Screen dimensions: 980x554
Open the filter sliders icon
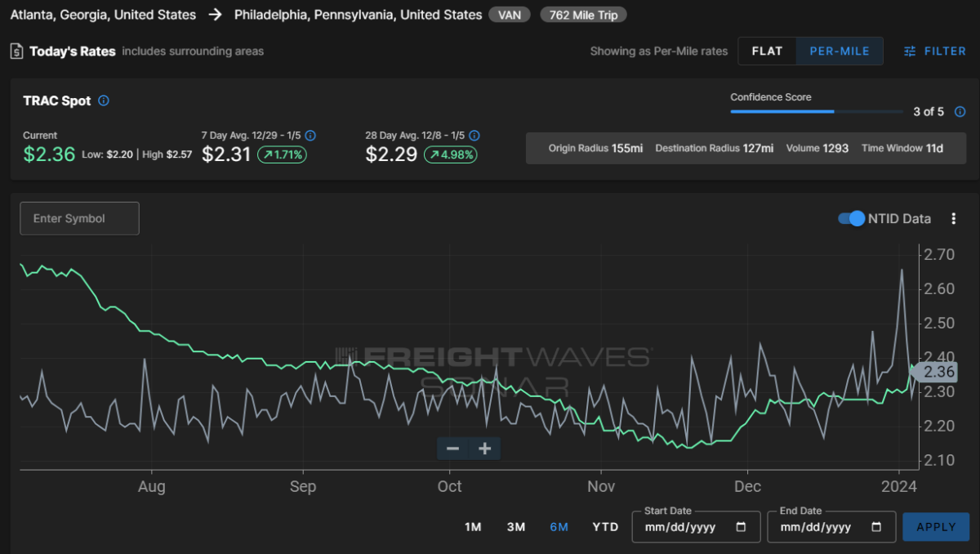click(910, 51)
